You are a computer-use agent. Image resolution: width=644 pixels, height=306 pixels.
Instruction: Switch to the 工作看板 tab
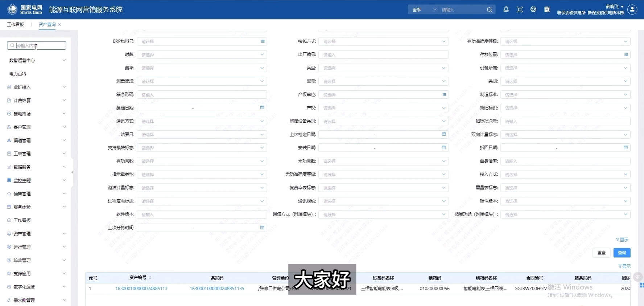click(16, 24)
